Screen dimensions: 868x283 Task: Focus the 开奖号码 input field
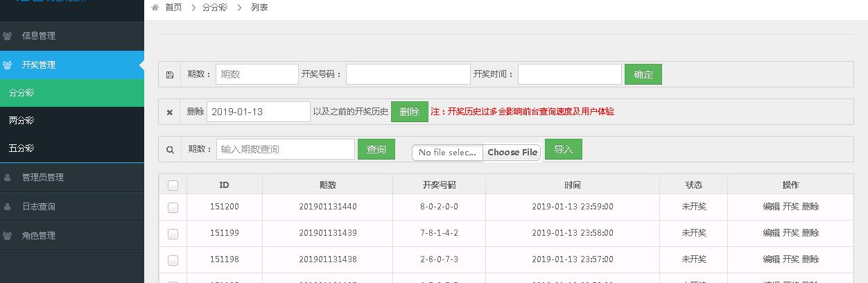pyautogui.click(x=408, y=74)
